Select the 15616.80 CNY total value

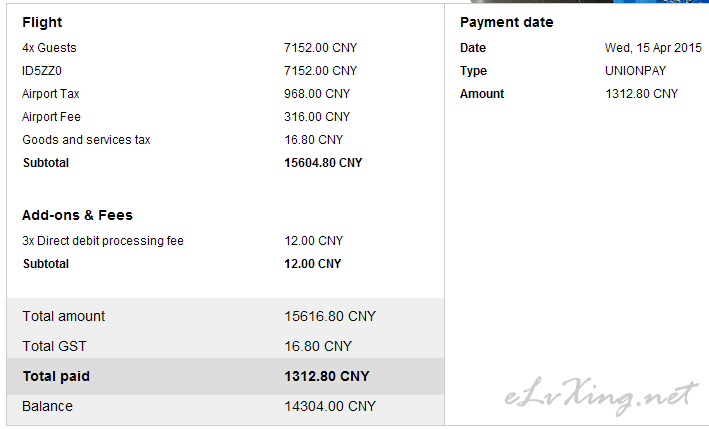click(x=330, y=316)
